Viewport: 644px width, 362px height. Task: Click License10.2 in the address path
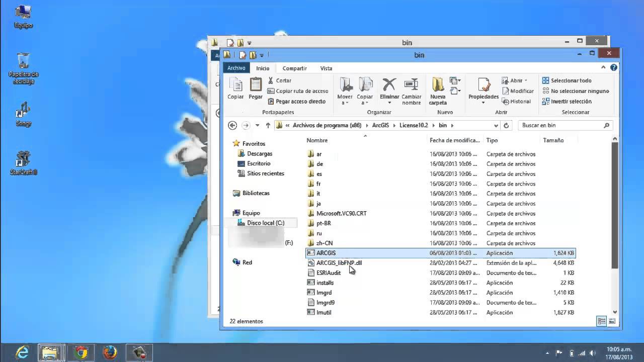point(414,125)
